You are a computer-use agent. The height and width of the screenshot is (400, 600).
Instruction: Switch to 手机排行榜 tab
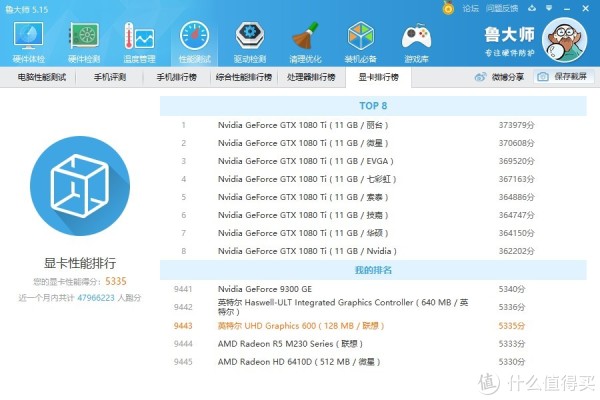pyautogui.click(x=176, y=77)
